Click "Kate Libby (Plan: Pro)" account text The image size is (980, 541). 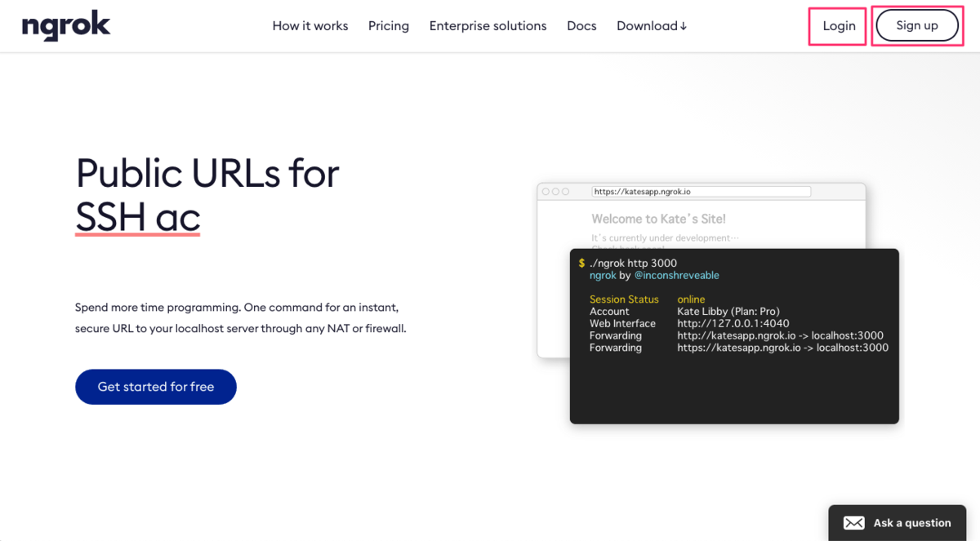728,311
